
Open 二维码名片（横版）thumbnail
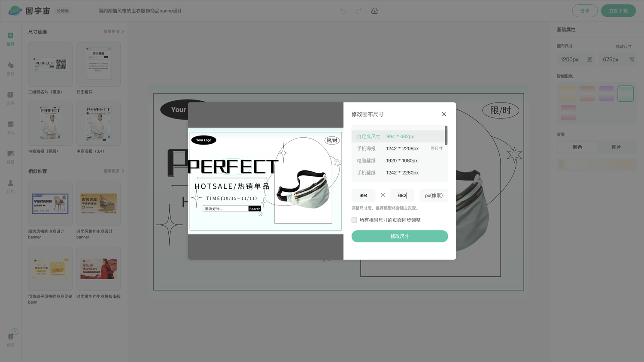[x=50, y=64]
